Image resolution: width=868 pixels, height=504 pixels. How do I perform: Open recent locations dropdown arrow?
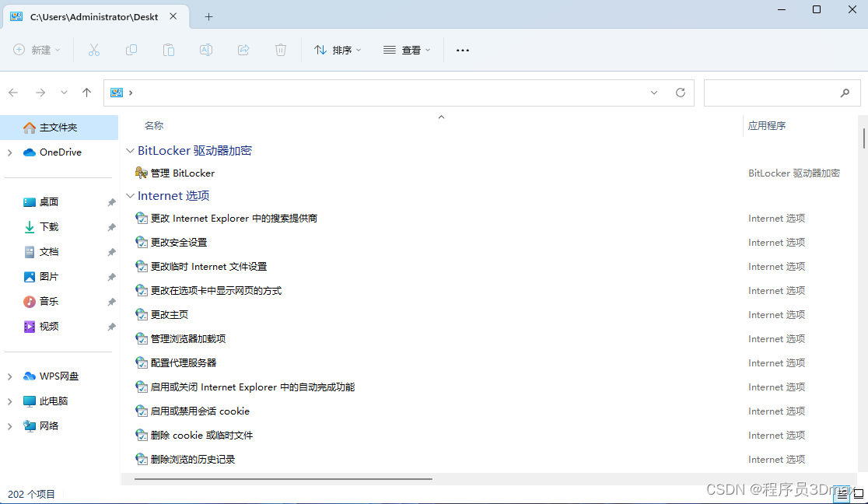(65, 93)
